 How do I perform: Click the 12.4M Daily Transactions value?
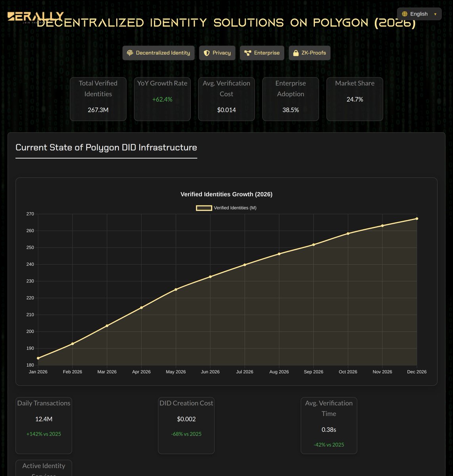44,419
